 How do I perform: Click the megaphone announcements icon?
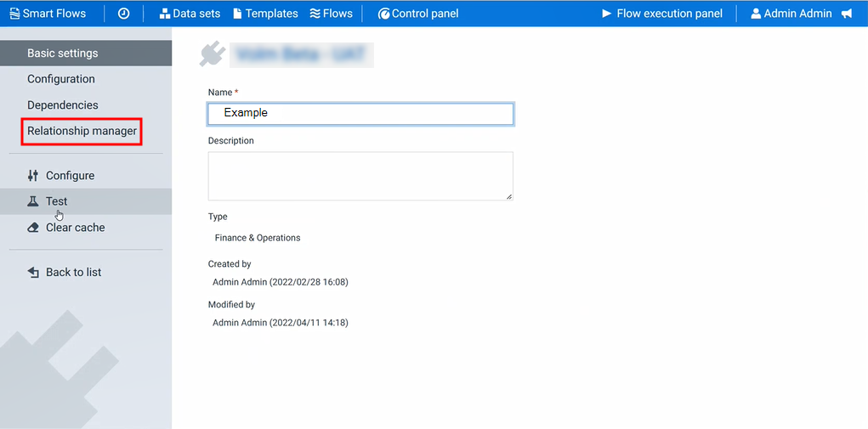click(x=847, y=14)
